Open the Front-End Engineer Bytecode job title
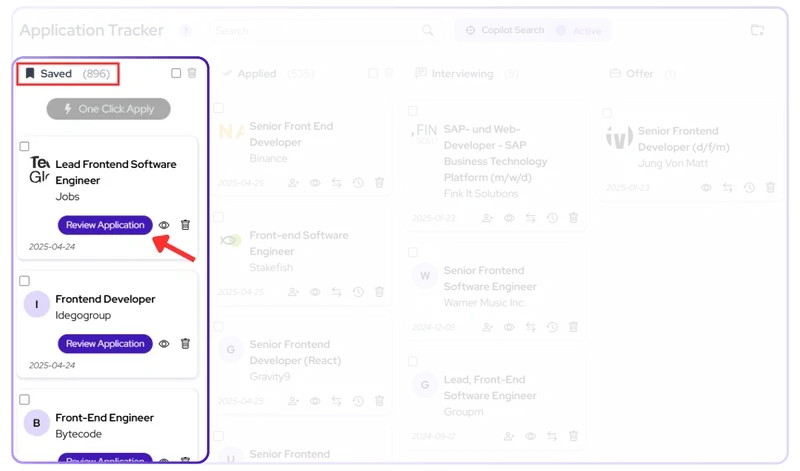Image resolution: width=800 pixels, height=471 pixels. click(105, 418)
